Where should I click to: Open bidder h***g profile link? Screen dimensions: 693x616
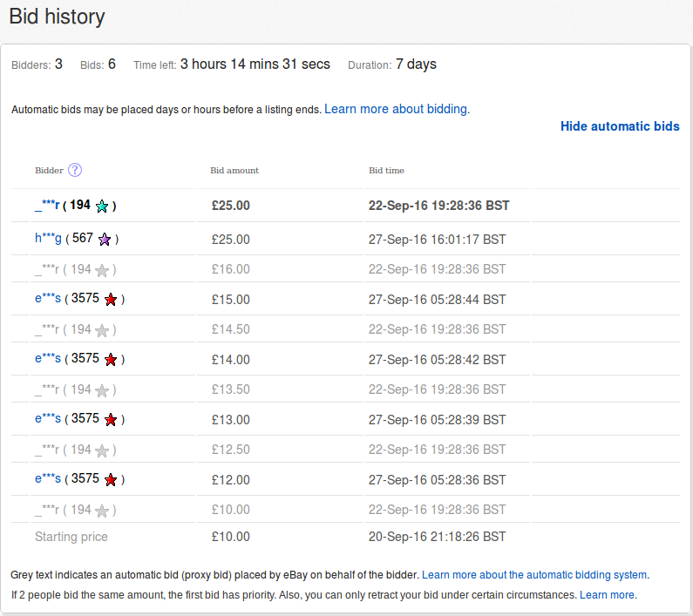[x=48, y=238]
